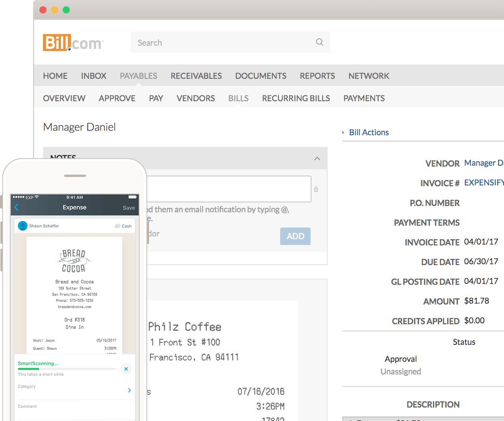The image size is (504, 421).
Task: Toggle the lock icon next to the notes field
Action: pos(316,189)
